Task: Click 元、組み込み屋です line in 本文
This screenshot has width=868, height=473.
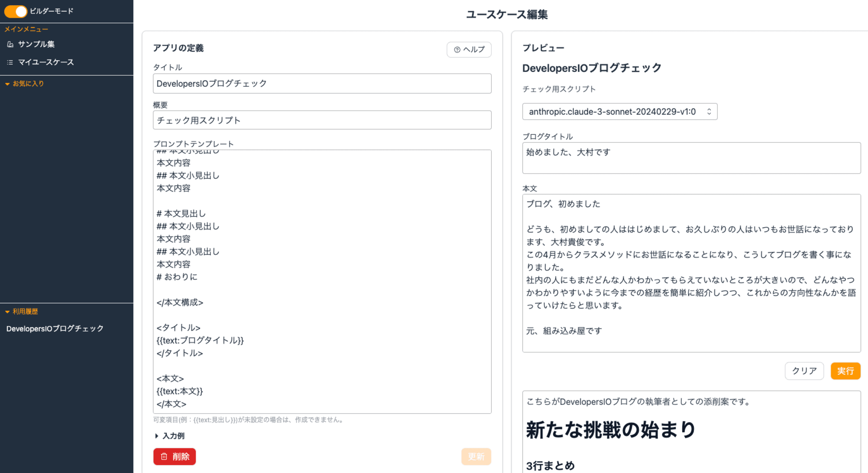Action: pos(564,331)
